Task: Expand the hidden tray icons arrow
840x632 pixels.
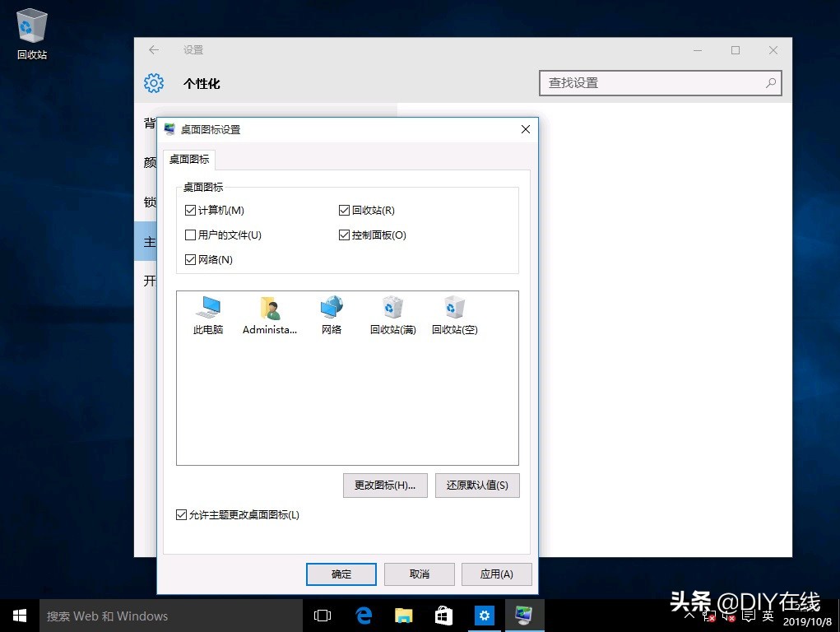Action: pyautogui.click(x=689, y=615)
